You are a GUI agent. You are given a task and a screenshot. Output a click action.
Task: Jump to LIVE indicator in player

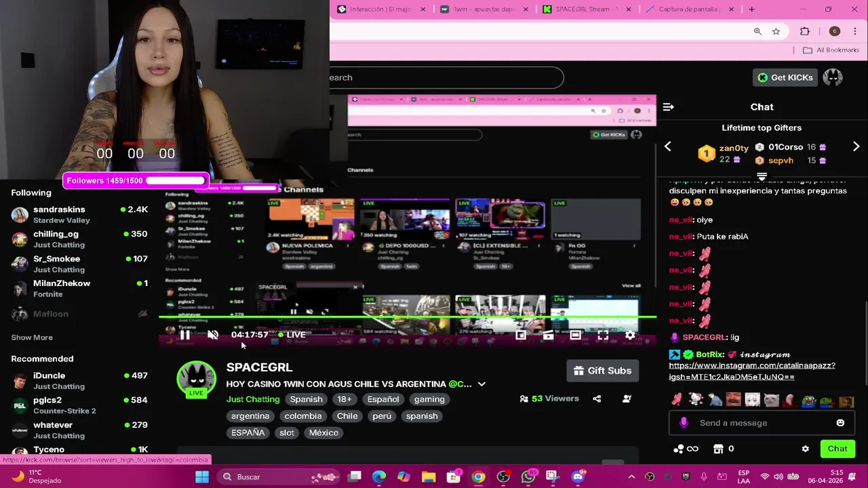pyautogui.click(x=292, y=335)
